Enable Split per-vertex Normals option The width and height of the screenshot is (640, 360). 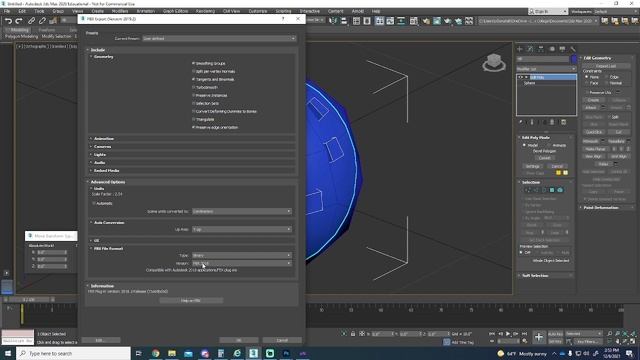pyautogui.click(x=193, y=71)
